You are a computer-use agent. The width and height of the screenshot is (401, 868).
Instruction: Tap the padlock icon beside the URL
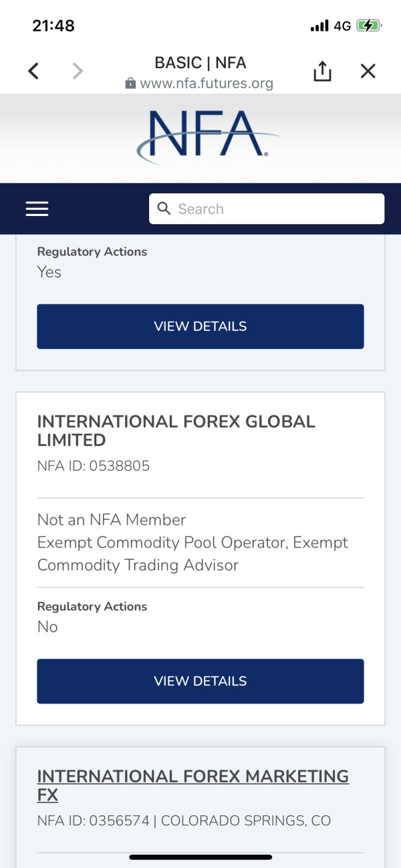130,84
